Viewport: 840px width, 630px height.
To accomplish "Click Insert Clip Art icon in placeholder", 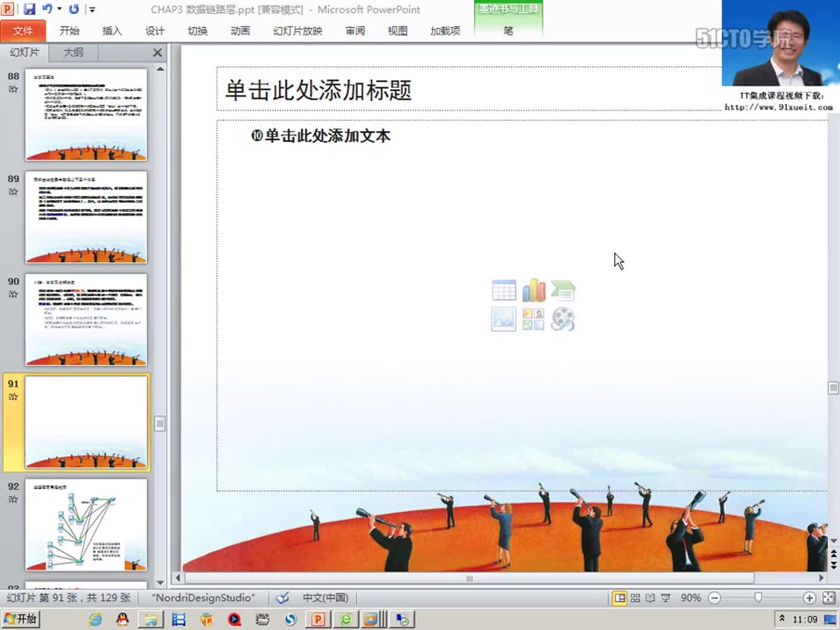I will [x=534, y=320].
